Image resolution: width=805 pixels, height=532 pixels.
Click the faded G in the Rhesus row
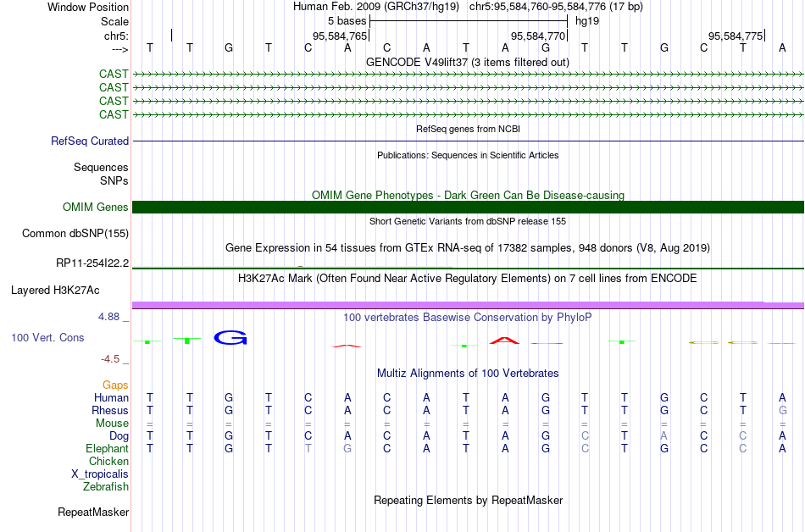point(782,410)
